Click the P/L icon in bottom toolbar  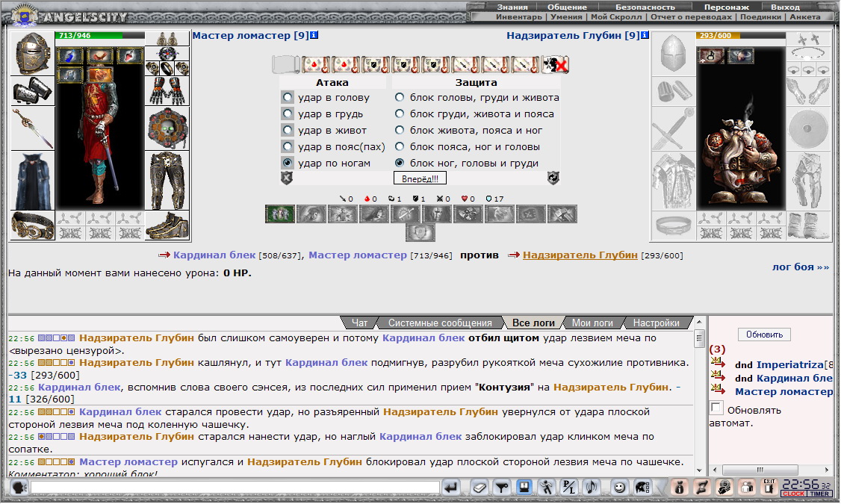[x=568, y=488]
